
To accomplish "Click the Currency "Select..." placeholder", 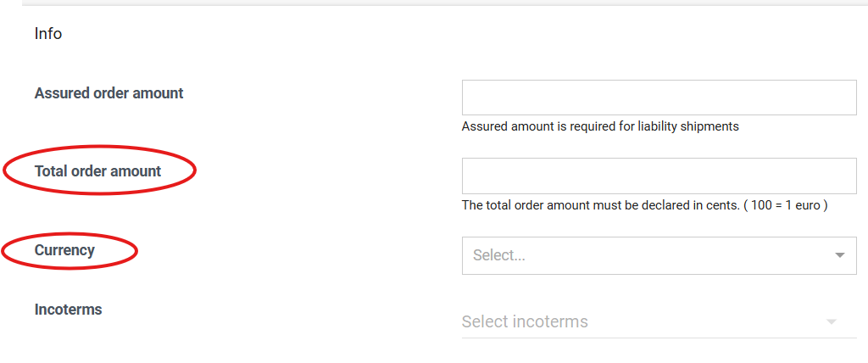I will pyautogui.click(x=499, y=255).
